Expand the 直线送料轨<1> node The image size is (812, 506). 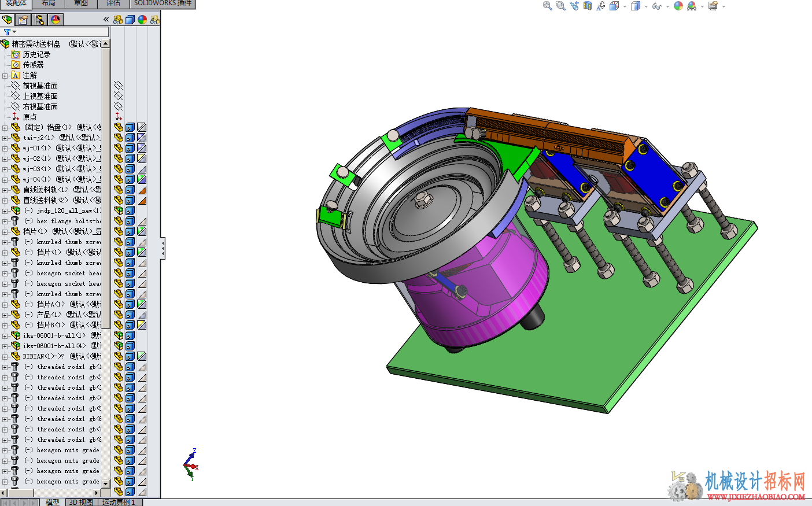point(5,190)
